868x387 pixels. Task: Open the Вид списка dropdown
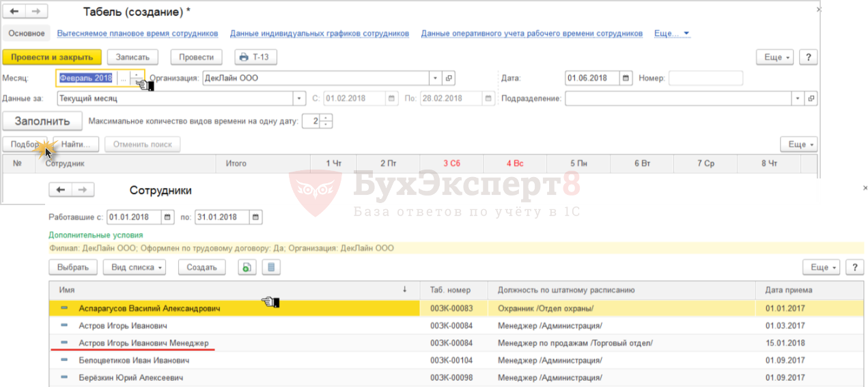click(134, 267)
